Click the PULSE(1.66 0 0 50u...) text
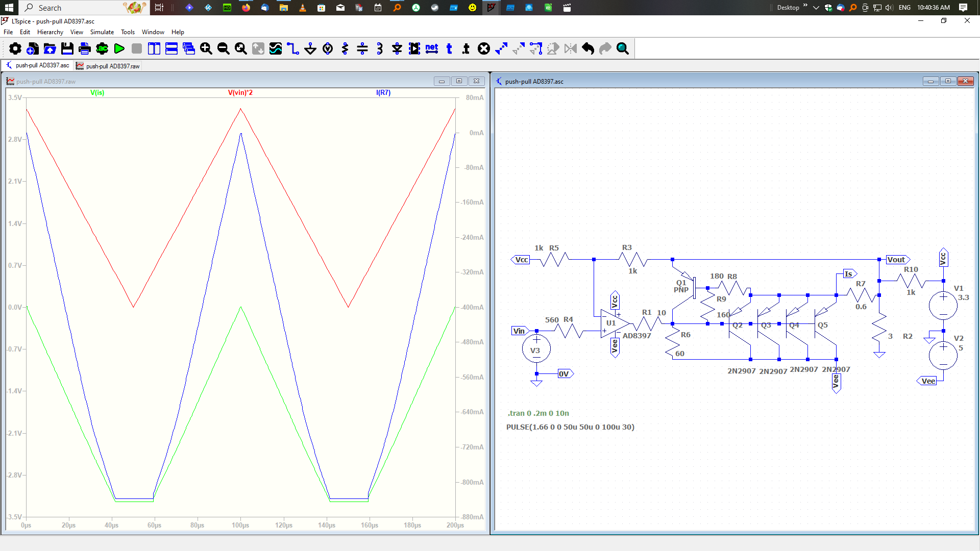The image size is (980, 551). click(x=570, y=427)
